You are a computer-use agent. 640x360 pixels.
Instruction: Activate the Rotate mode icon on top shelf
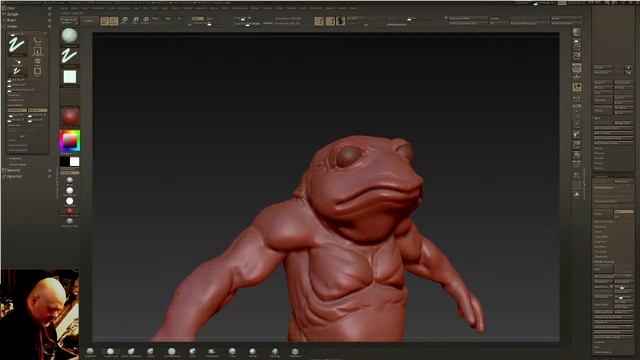145,20
